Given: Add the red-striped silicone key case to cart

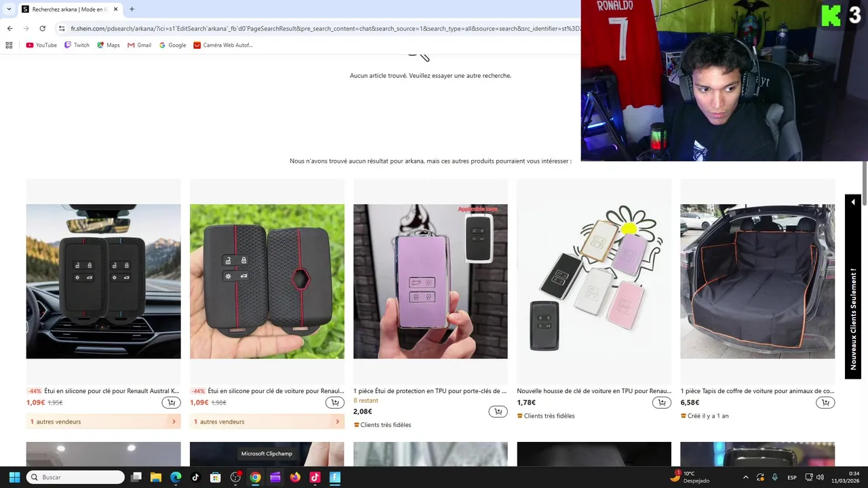Looking at the screenshot, I should coord(334,403).
